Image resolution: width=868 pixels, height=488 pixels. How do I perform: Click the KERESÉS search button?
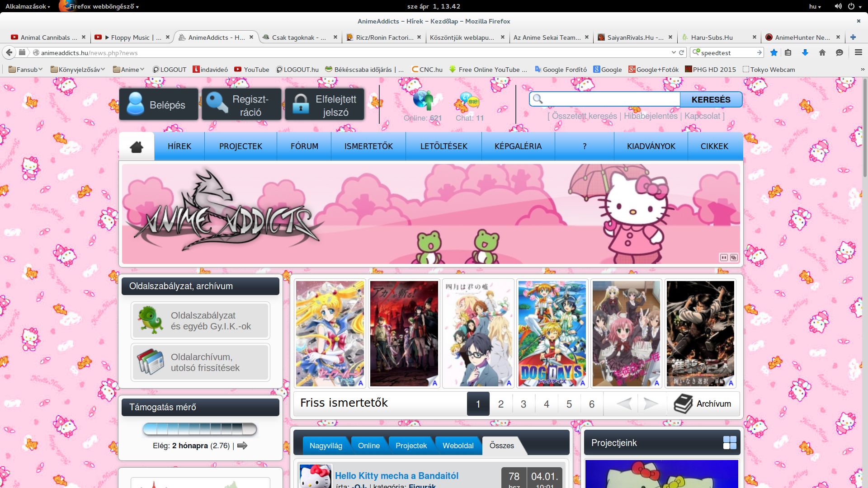[x=711, y=99]
